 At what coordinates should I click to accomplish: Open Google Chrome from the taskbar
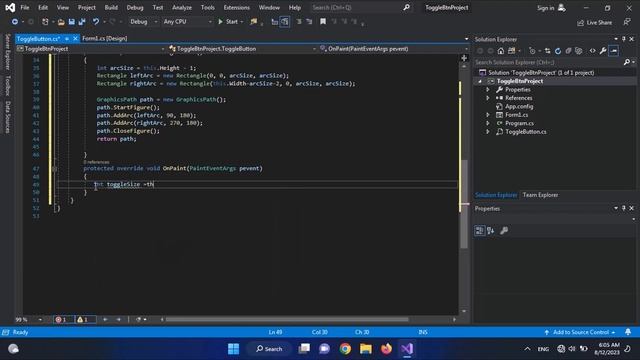[x=345, y=349]
